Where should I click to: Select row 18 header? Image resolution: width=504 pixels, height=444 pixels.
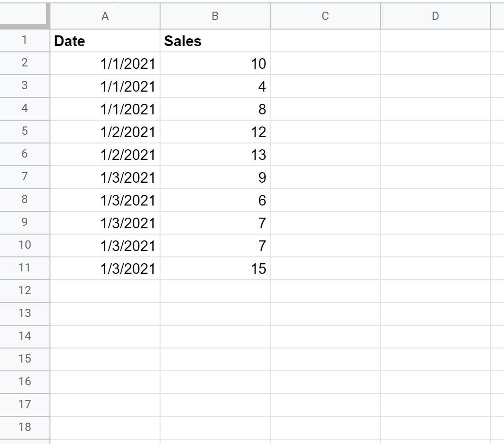25,428
